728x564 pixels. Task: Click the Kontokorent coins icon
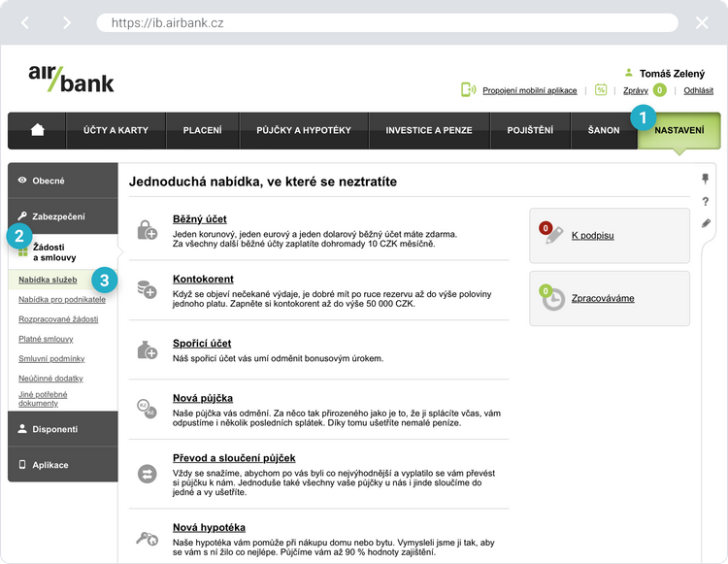point(147,288)
